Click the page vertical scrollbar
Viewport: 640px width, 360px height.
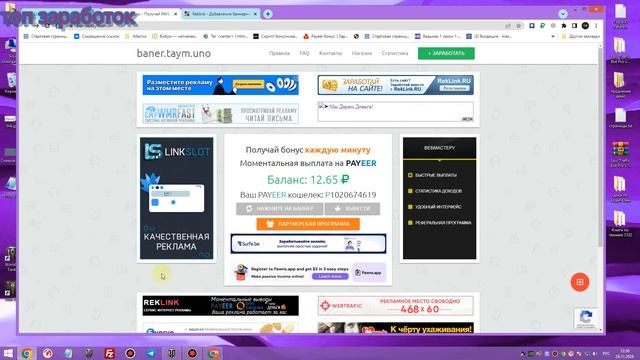tap(600, 147)
